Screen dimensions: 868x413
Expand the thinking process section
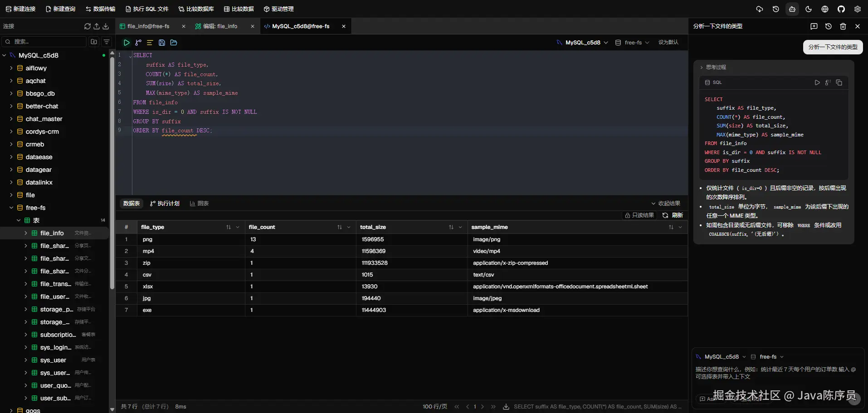click(713, 67)
